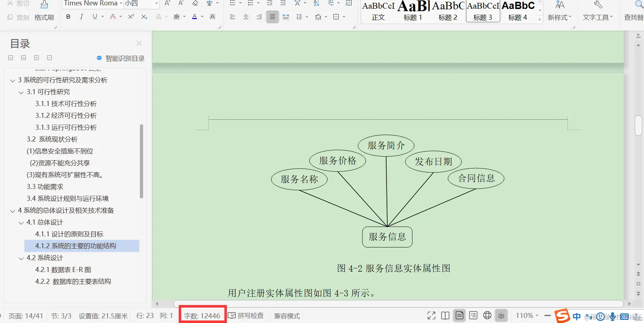Toggle subscript formatting
This screenshot has width=644, height=323.
tap(144, 17)
